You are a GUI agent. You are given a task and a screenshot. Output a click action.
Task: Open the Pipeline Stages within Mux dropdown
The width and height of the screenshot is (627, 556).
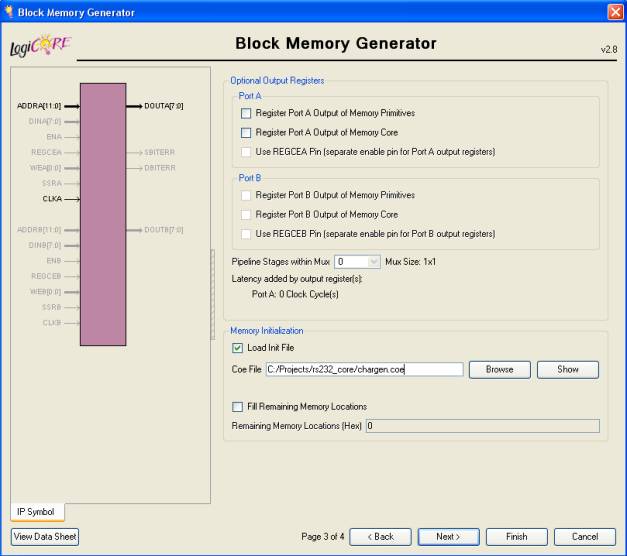369,261
